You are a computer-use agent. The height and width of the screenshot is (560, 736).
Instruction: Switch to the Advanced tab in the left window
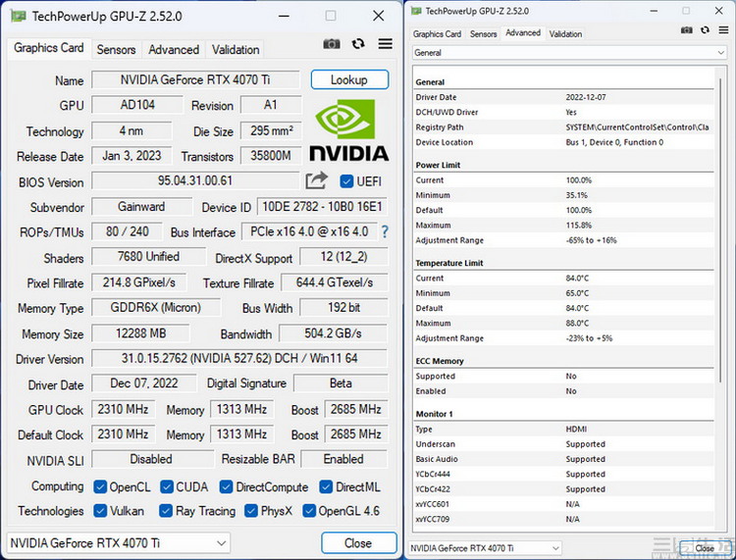pyautogui.click(x=174, y=50)
